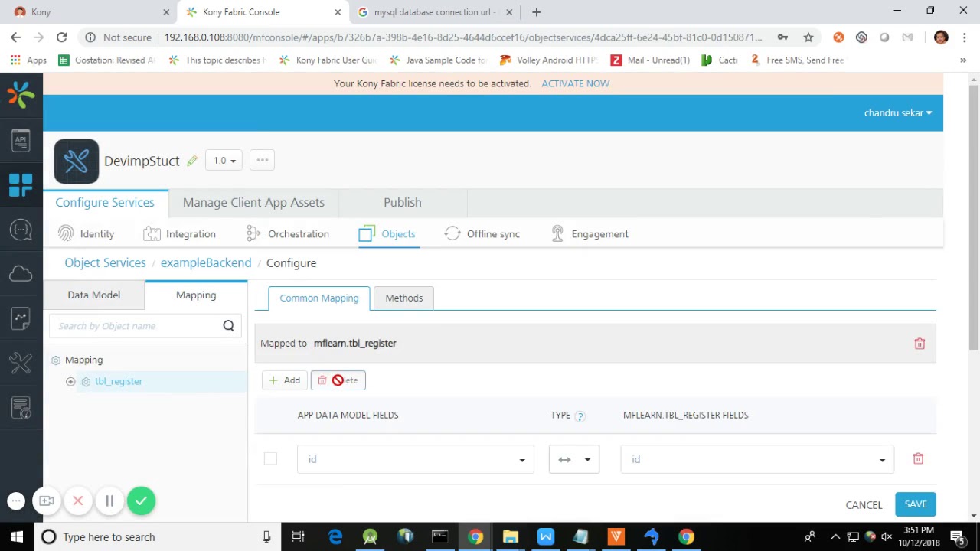Image resolution: width=980 pixels, height=551 pixels.
Task: Open the chandru sekar user menu
Action: click(898, 113)
